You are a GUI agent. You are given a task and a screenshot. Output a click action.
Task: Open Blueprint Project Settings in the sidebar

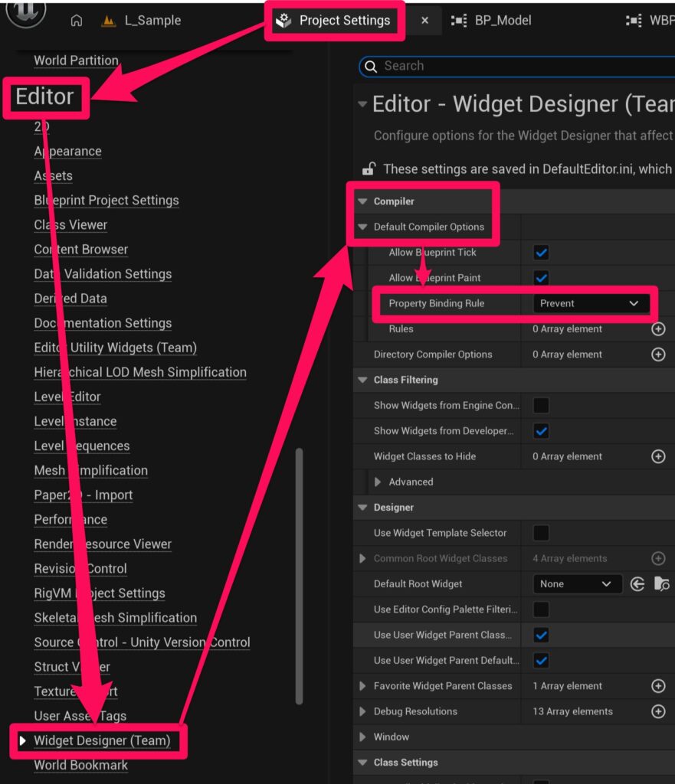tap(106, 201)
